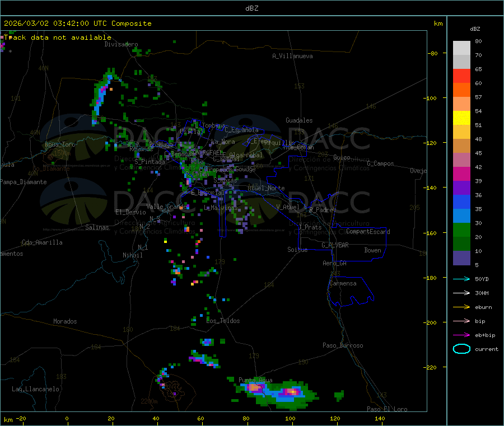Click 'Track data not available' message
Screen dimensions: 504x426
tap(58, 38)
